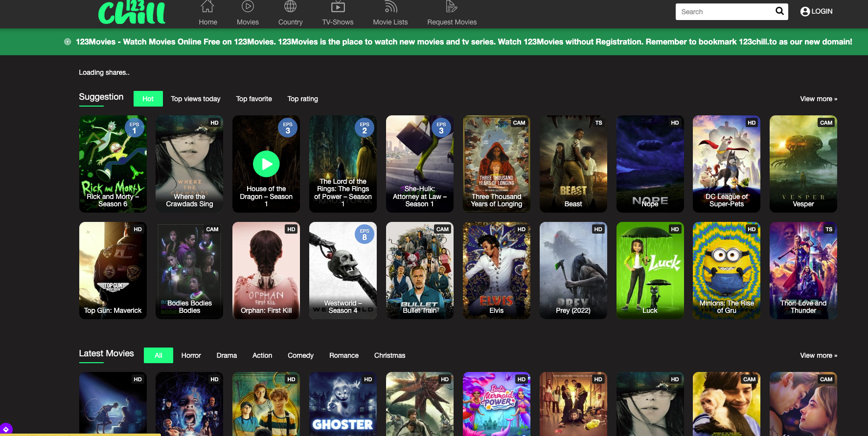The image size is (868, 436).
Task: Click the EPS 3 badge on She-Hulk
Action: pyautogui.click(x=441, y=127)
